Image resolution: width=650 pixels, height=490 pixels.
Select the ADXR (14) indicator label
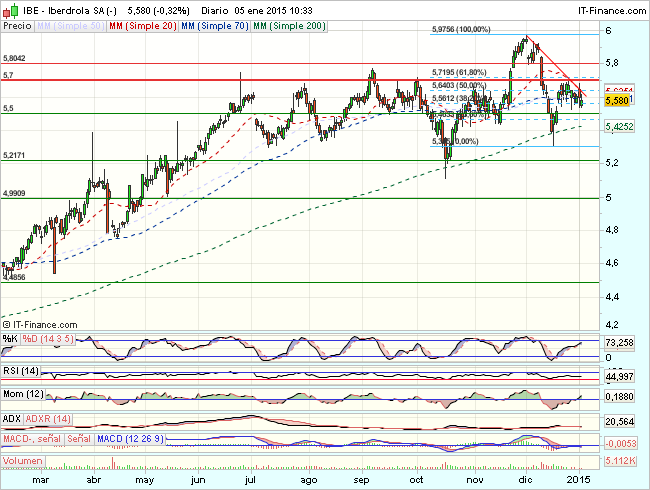(48, 419)
